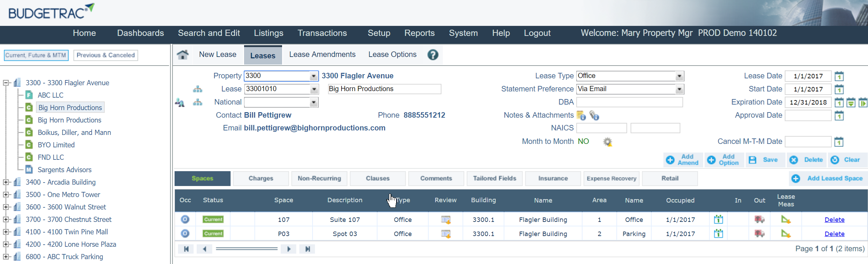Click the hierarchy icon beside Lease field
Viewport: 868px width, 264px height.
pyautogui.click(x=197, y=89)
